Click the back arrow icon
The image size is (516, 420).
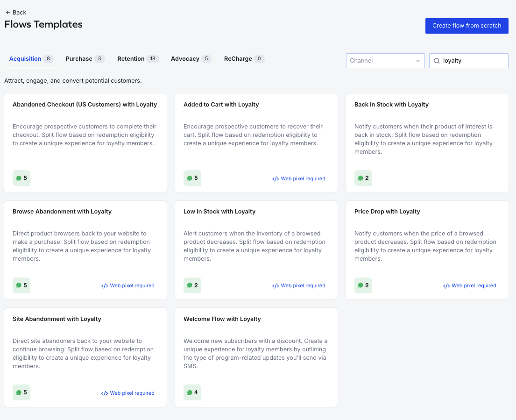[8, 13]
